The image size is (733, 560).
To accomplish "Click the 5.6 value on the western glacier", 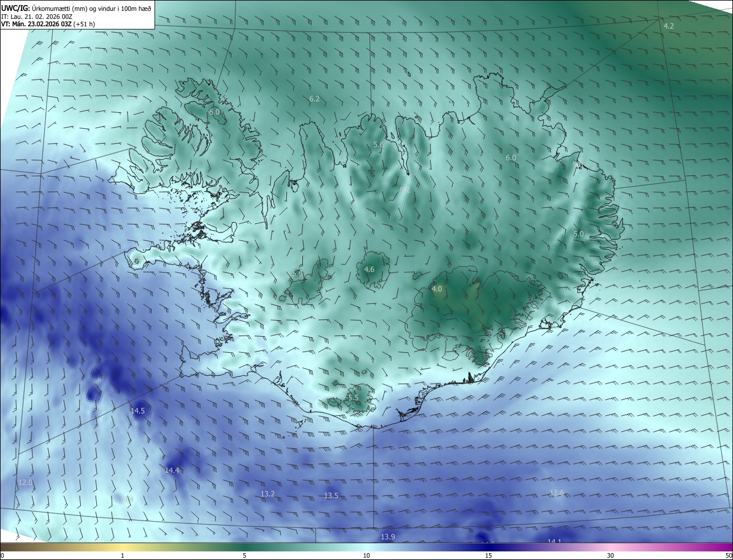I will [x=298, y=274].
